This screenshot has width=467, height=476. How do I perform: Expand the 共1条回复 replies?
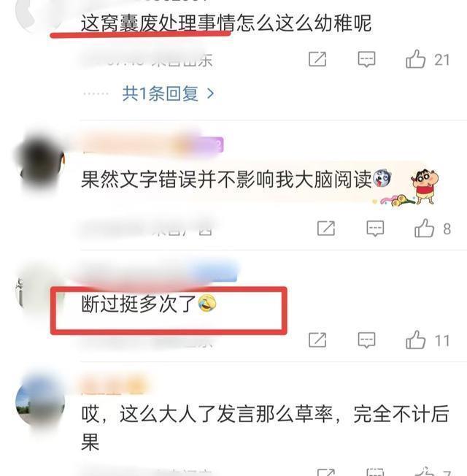click(161, 93)
